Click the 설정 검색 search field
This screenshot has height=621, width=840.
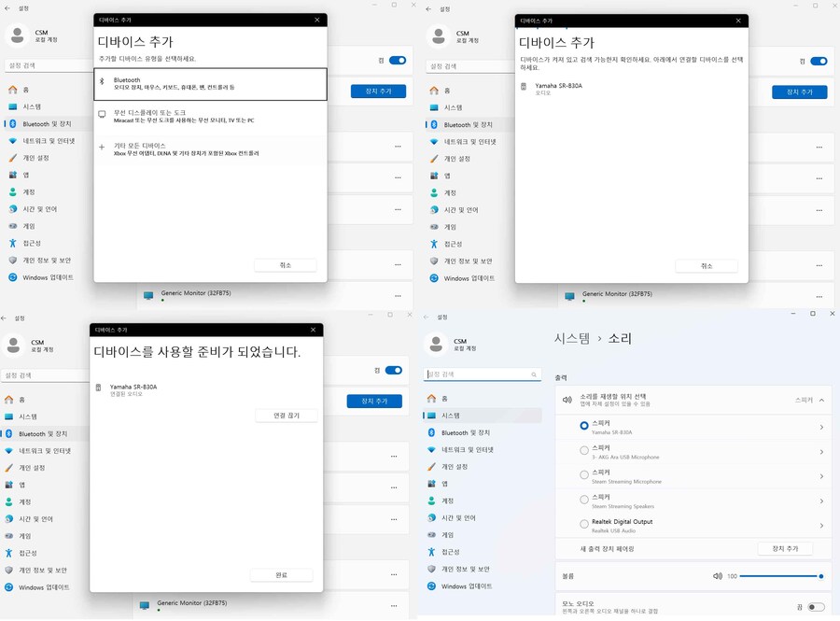[483, 373]
